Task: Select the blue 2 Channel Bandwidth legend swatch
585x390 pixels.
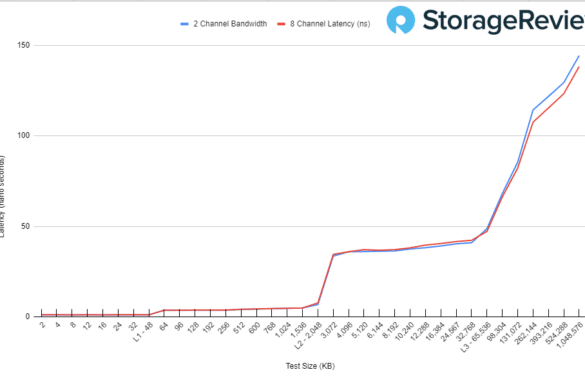Action: 184,24
